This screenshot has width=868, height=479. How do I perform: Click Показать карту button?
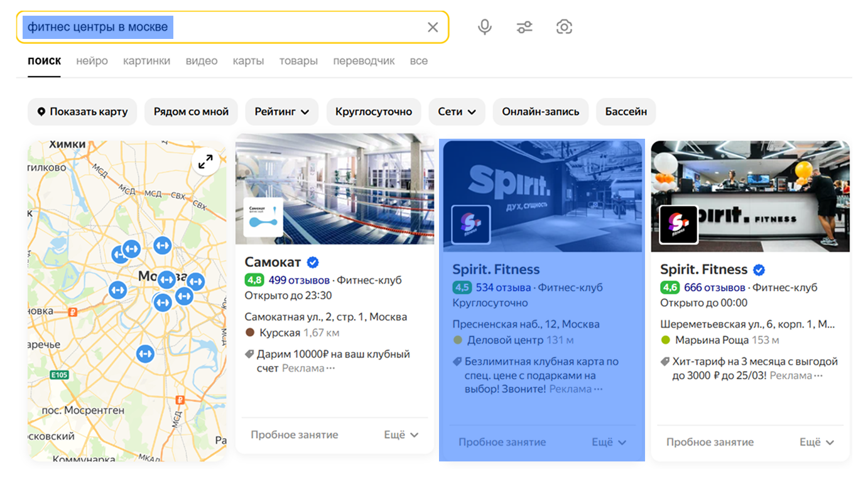(x=82, y=112)
